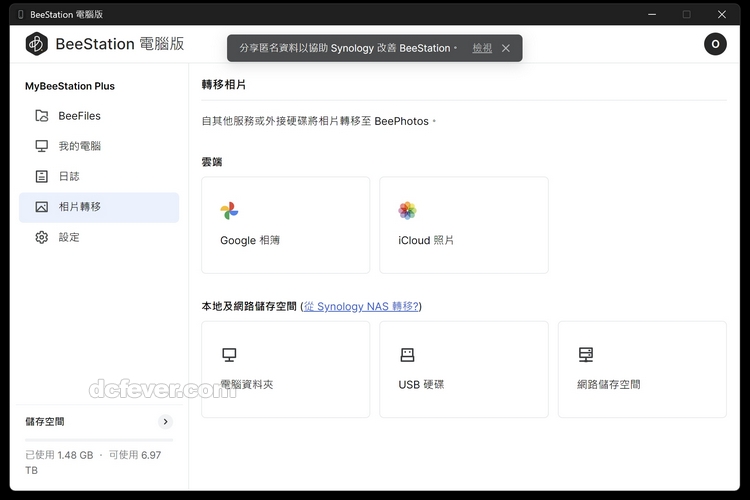The image size is (750, 500).
Task: Choose the 電腦資料夾 card
Action: (286, 369)
